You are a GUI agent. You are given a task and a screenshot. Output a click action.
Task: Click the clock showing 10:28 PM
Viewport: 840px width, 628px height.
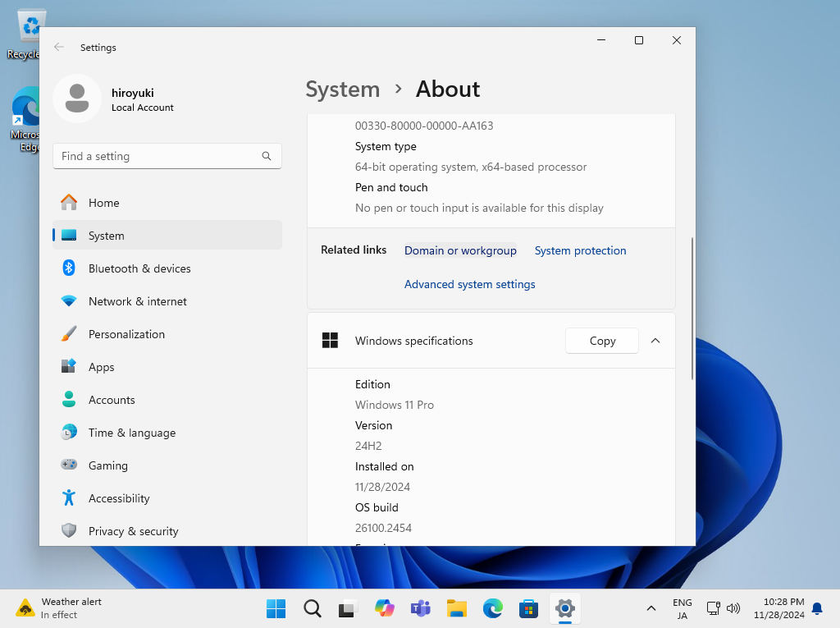779,608
